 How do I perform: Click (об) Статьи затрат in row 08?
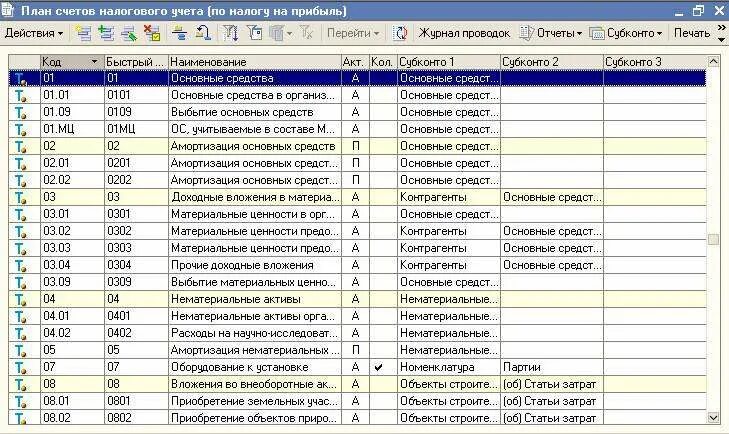coord(552,384)
